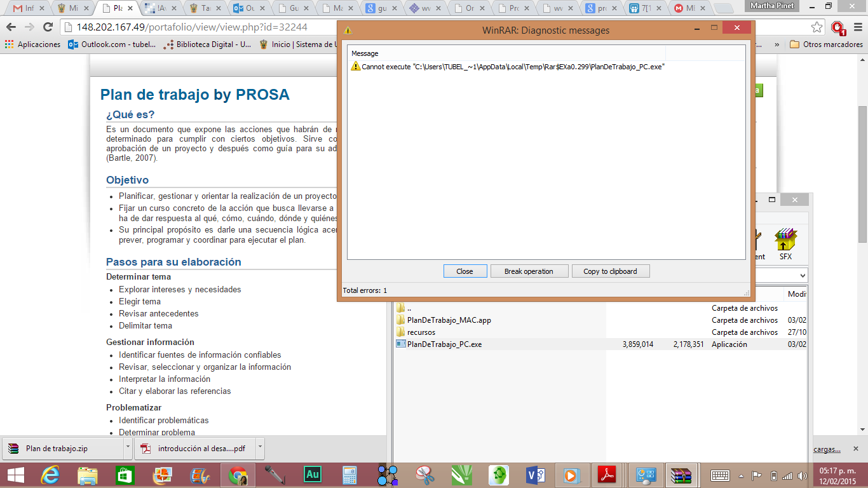Open Adobe Audition from the taskbar
Image resolution: width=868 pixels, height=488 pixels.
click(x=312, y=475)
